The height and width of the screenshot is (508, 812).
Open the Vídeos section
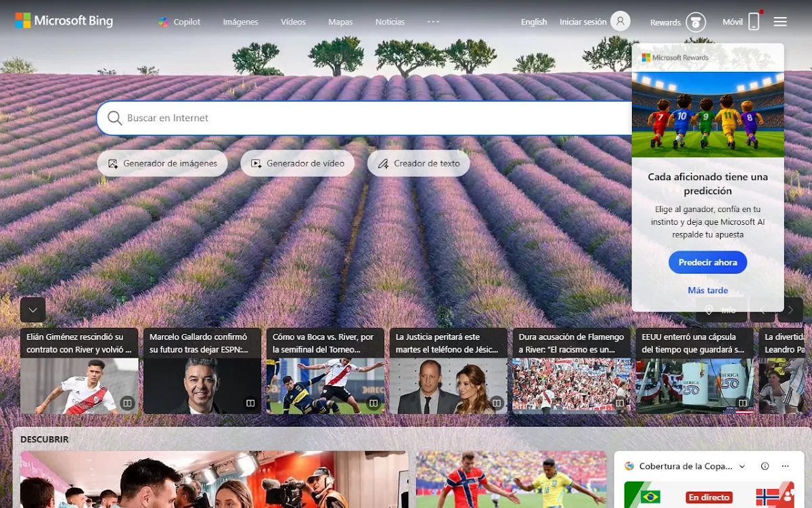[x=293, y=22]
